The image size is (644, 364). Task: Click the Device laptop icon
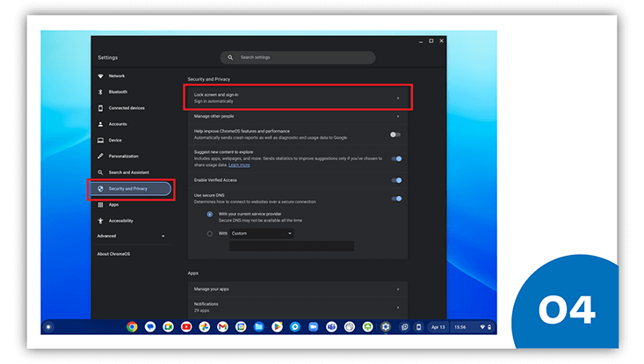(101, 141)
